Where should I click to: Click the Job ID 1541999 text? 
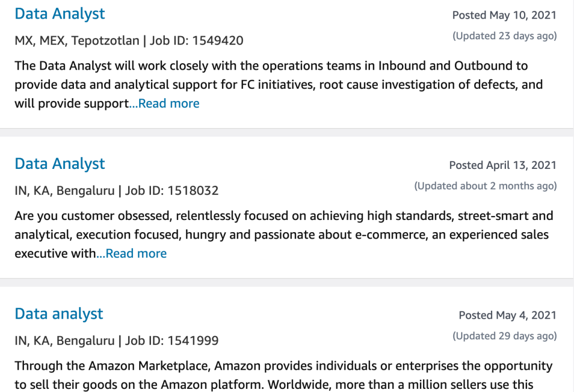coord(172,340)
